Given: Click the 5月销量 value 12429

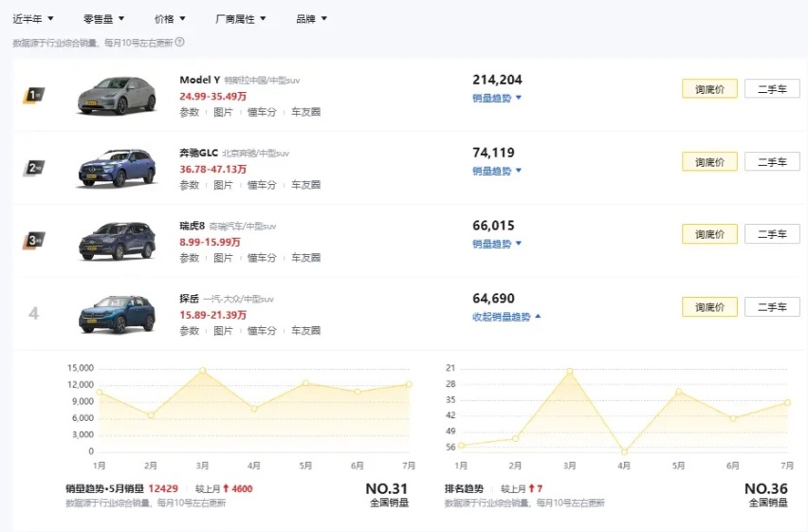Looking at the screenshot, I should coord(163,488).
